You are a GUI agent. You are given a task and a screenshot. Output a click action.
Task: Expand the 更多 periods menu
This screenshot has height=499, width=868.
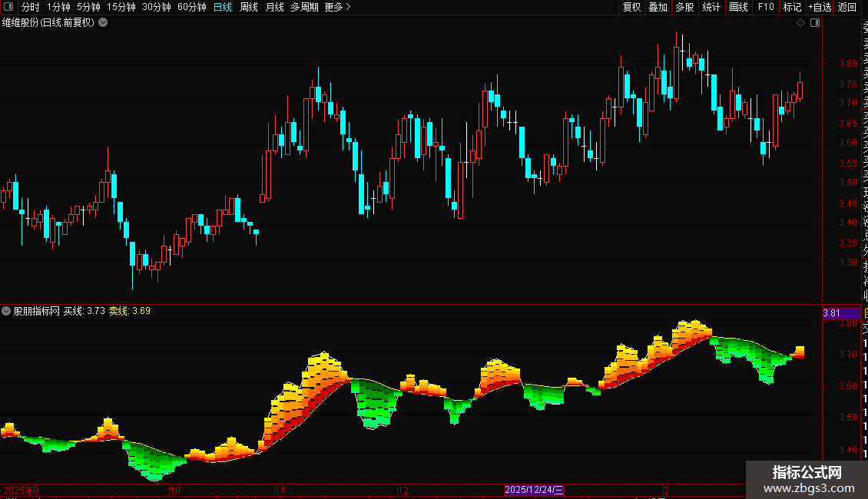pyautogui.click(x=338, y=7)
